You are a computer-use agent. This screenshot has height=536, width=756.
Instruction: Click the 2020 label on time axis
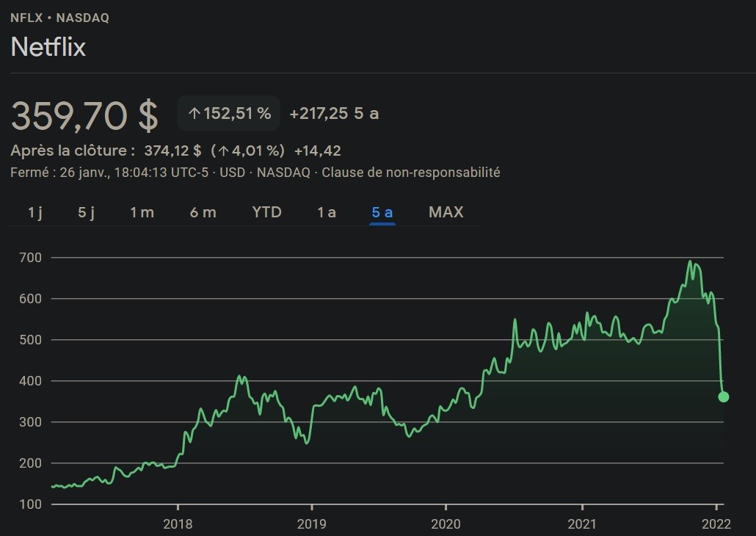[x=446, y=525]
